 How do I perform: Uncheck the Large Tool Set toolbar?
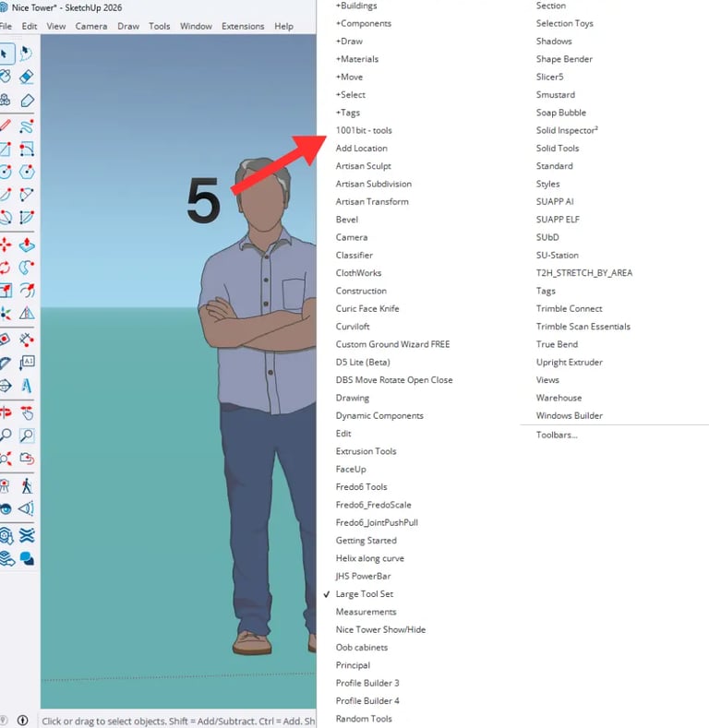[x=364, y=594]
